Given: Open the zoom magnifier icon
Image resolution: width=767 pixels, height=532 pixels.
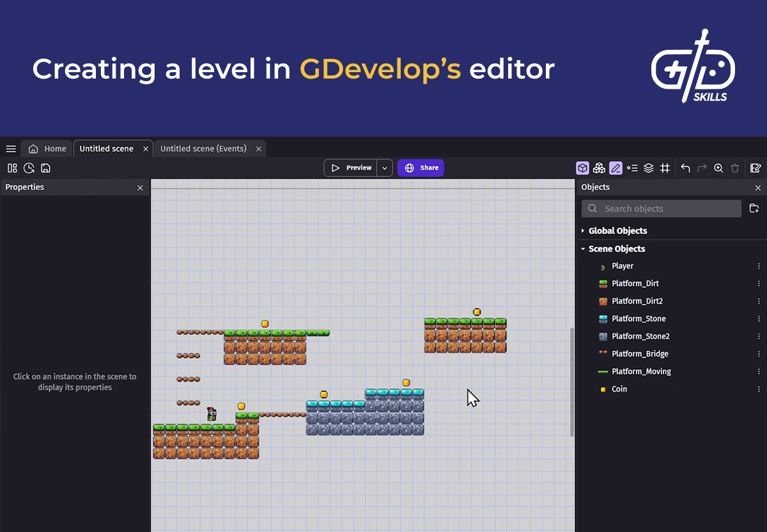Looking at the screenshot, I should tap(718, 167).
